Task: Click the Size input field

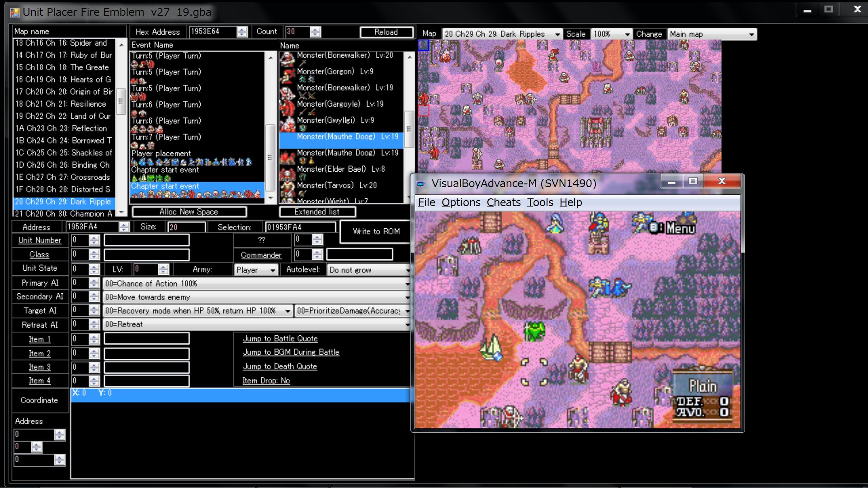Action: click(186, 227)
